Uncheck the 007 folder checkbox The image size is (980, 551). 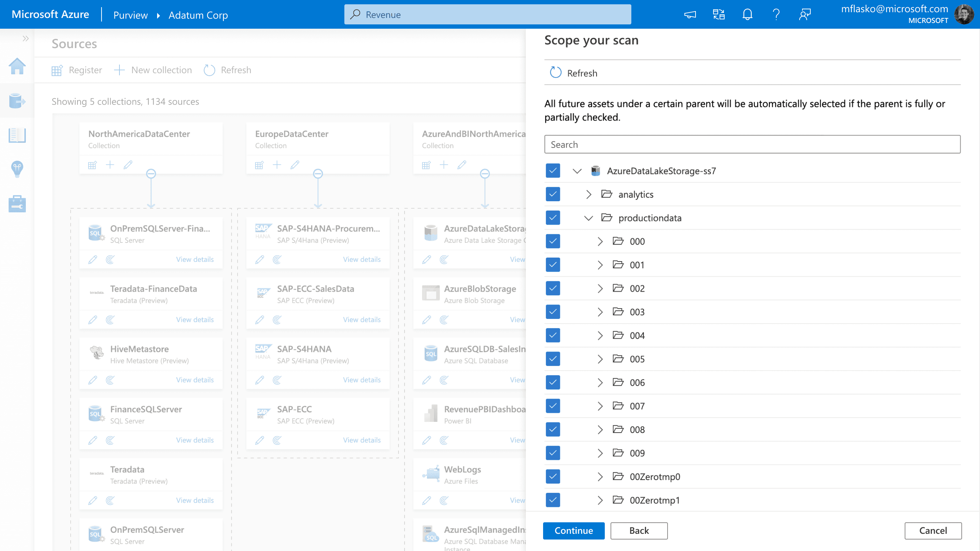tap(553, 406)
